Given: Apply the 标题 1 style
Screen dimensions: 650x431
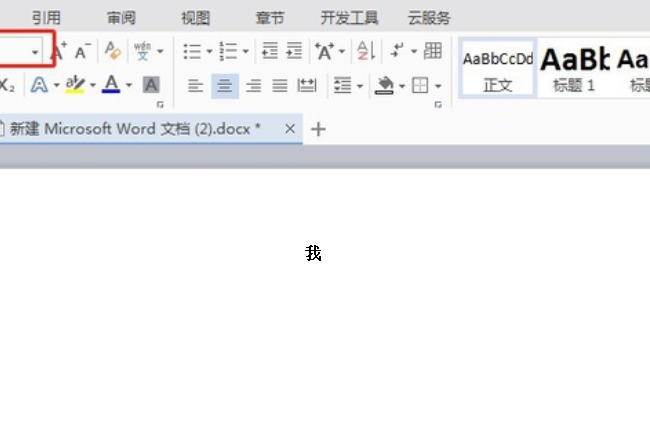Looking at the screenshot, I should [x=575, y=69].
